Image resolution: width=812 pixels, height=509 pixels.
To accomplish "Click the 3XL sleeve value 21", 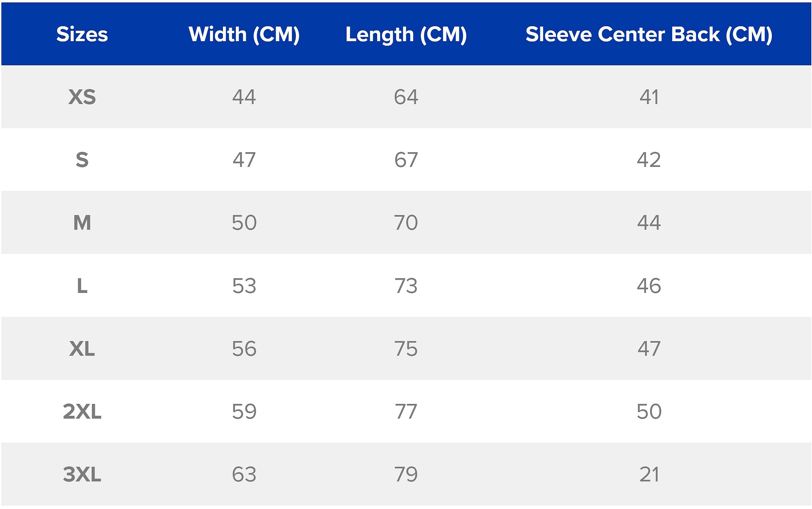I will click(x=649, y=474).
